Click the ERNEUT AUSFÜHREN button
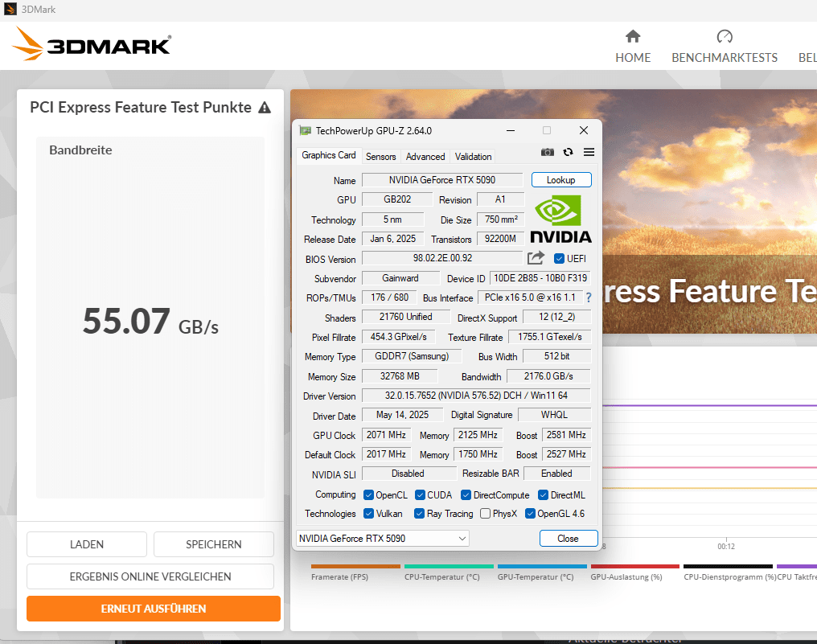The image size is (817, 644). pyautogui.click(x=153, y=609)
